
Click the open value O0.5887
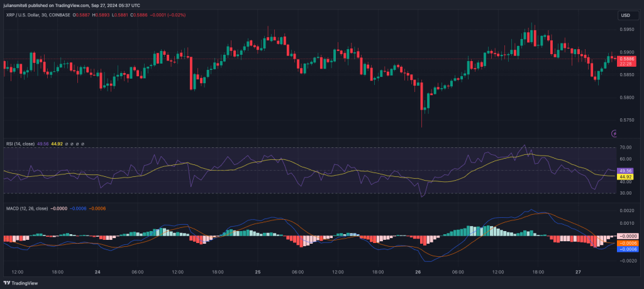point(81,15)
